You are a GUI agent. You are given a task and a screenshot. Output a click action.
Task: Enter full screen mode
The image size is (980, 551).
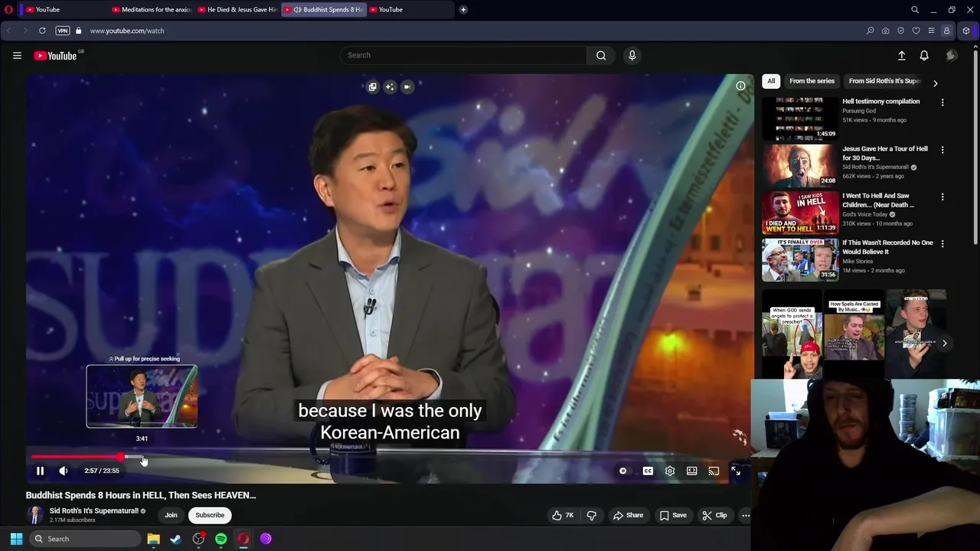tap(736, 471)
